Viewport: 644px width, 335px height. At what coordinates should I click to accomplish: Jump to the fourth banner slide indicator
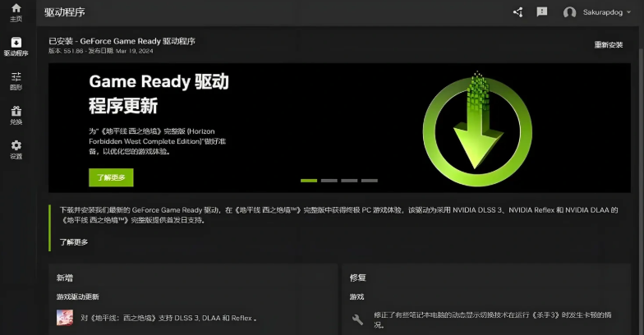(370, 180)
